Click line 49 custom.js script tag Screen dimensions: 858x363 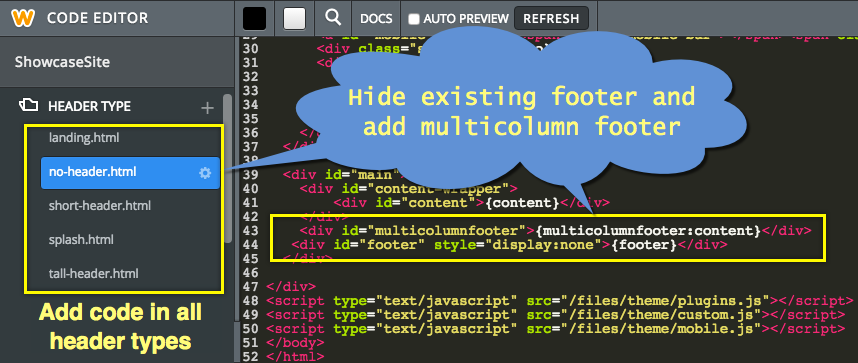[555, 315]
